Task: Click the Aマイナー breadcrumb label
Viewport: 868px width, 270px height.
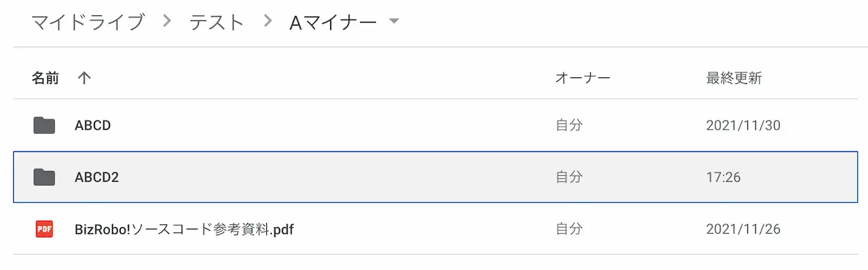Action: [x=333, y=22]
